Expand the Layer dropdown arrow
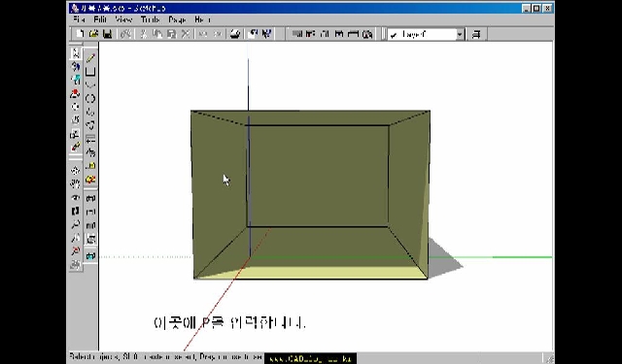622x364 pixels. pyautogui.click(x=460, y=35)
